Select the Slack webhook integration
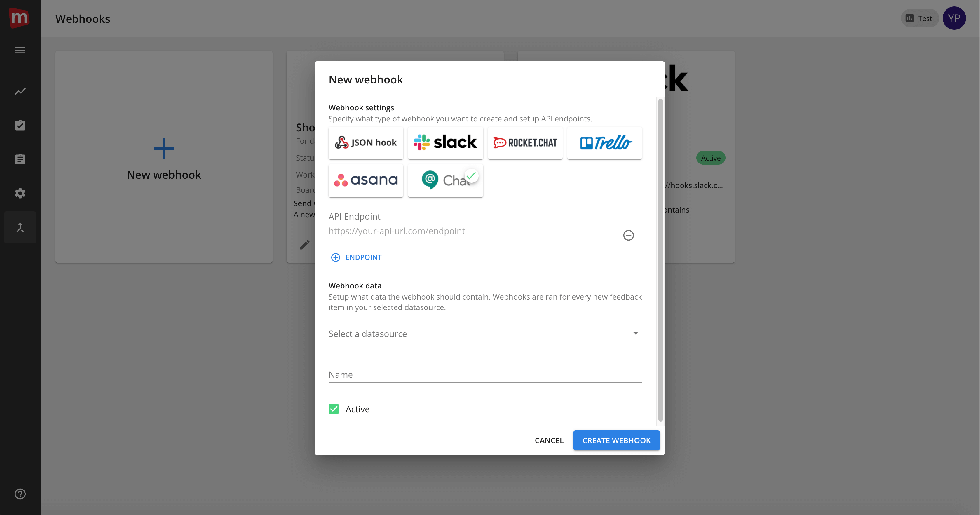This screenshot has height=515, width=980. (x=445, y=142)
